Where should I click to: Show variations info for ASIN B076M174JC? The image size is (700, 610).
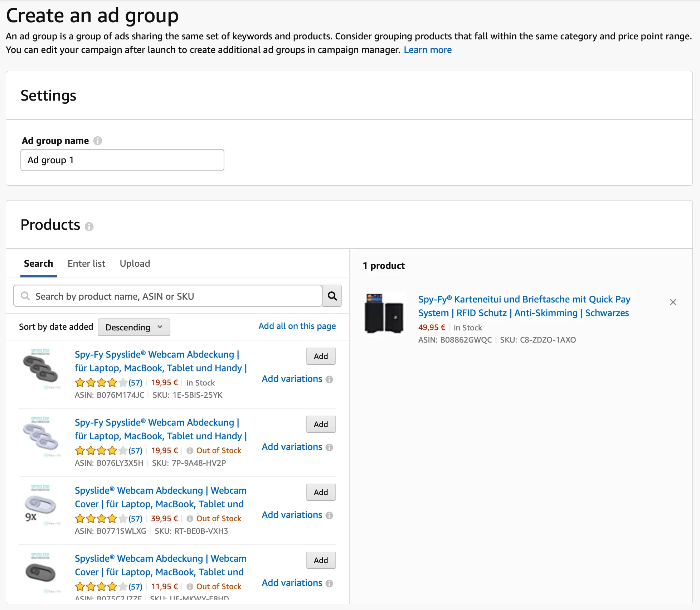329,379
